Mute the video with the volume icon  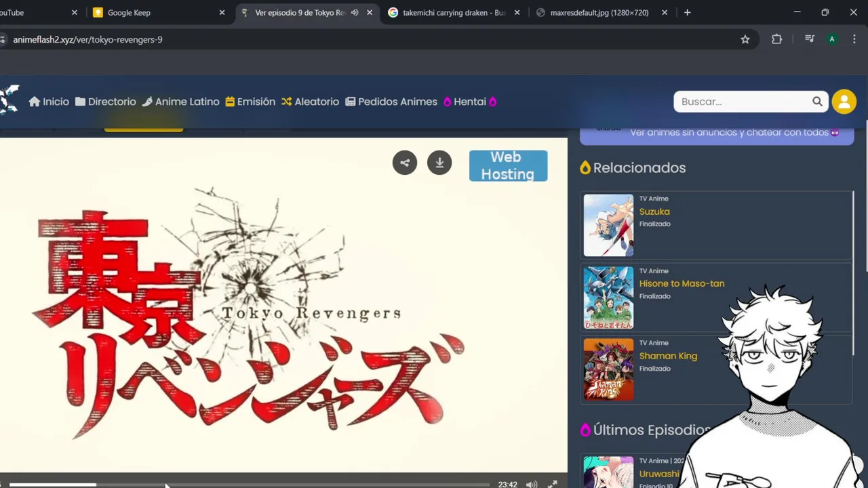pyautogui.click(x=532, y=484)
